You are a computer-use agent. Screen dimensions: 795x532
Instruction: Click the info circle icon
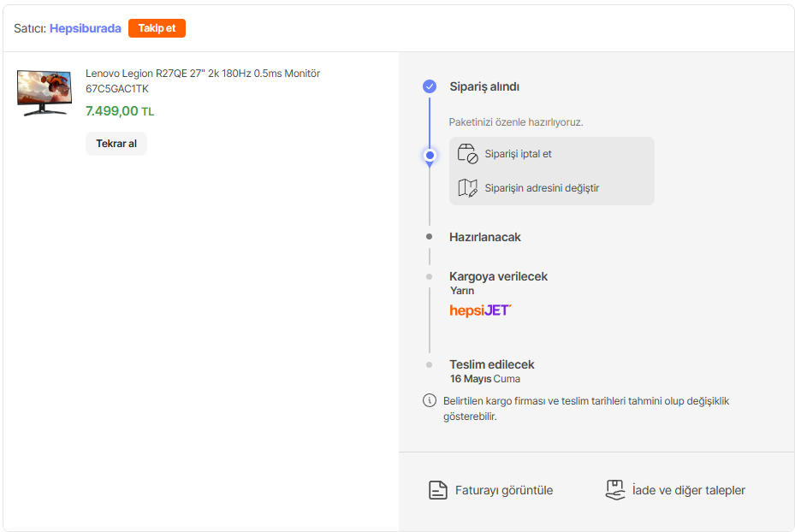(x=430, y=400)
